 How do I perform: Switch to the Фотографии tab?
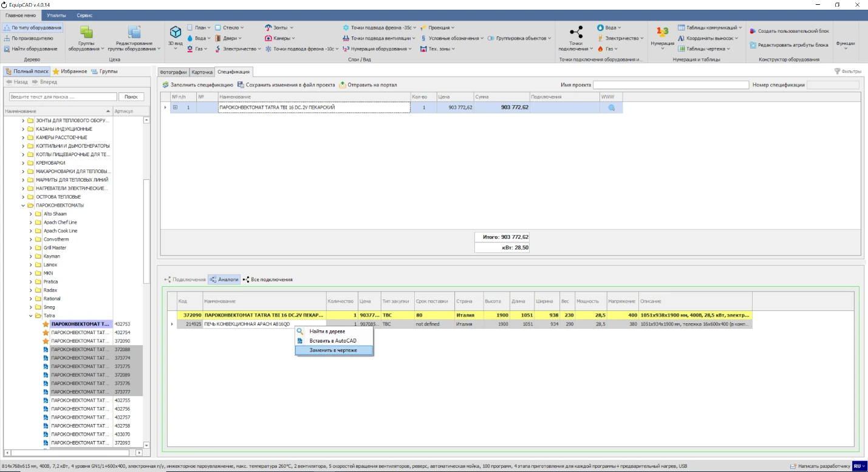click(x=173, y=72)
